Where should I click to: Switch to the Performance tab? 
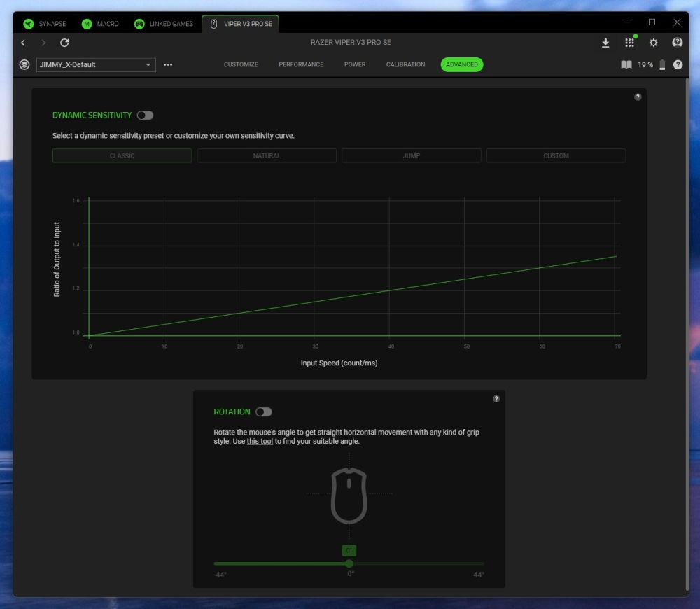tap(301, 64)
